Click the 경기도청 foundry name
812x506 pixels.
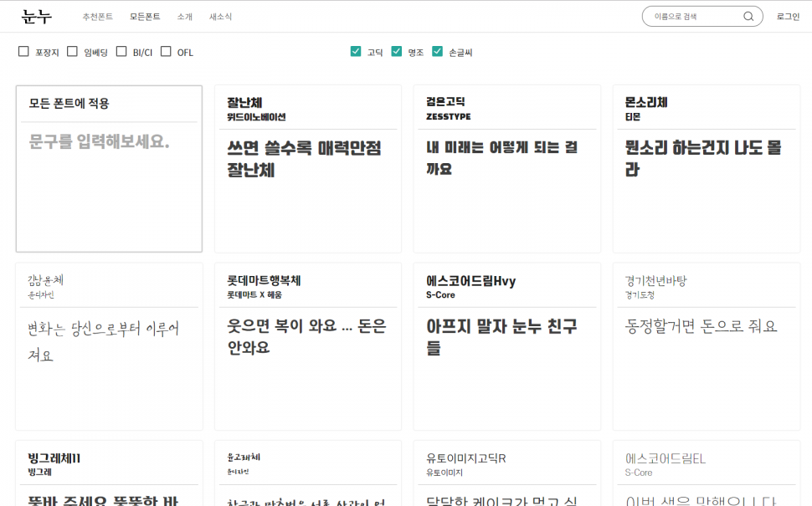pyautogui.click(x=640, y=295)
